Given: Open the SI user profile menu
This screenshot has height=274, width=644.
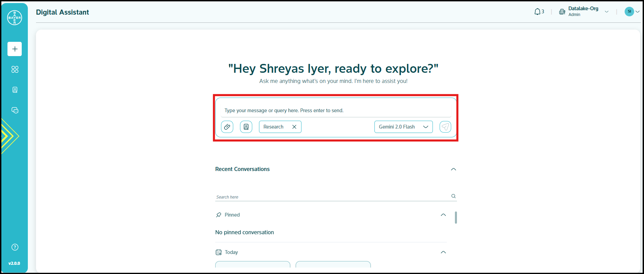Looking at the screenshot, I should pos(631,12).
